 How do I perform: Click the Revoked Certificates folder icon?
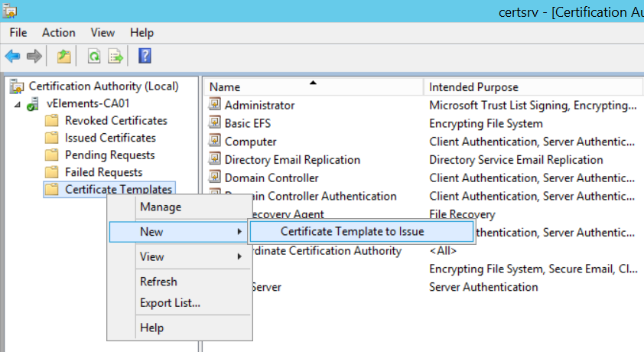(51, 120)
